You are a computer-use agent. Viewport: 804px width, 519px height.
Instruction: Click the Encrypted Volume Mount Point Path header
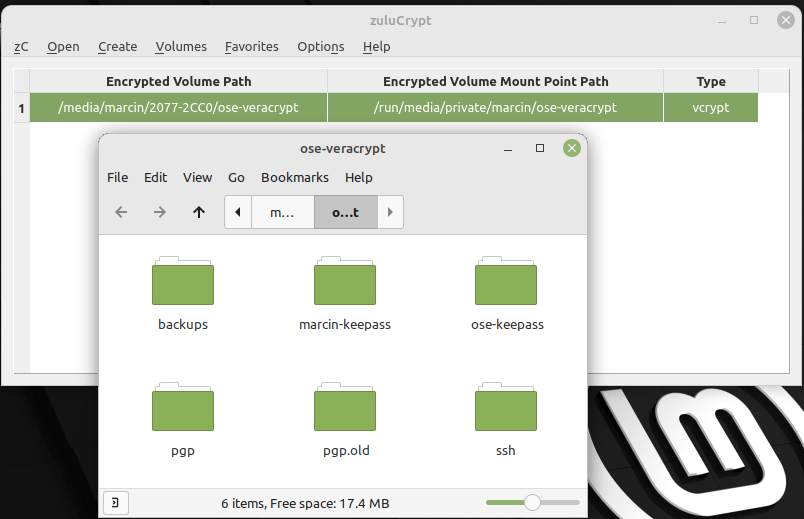(x=495, y=82)
